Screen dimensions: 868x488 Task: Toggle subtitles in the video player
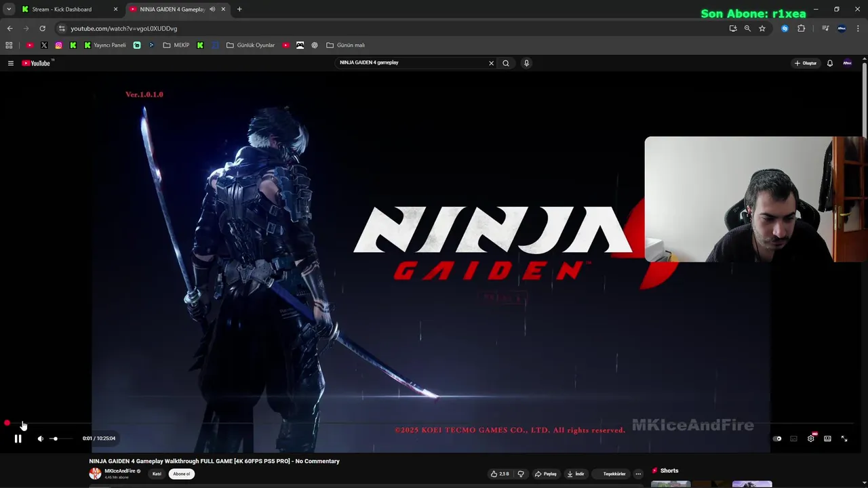(793, 439)
